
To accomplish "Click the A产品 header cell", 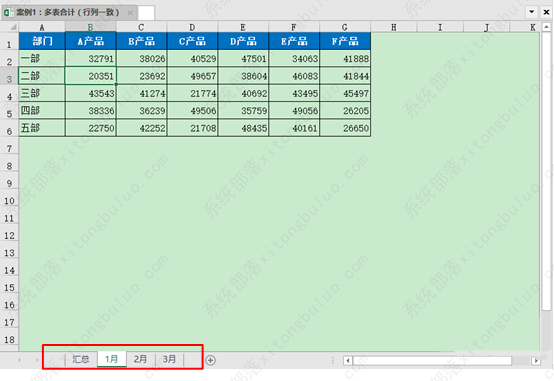I will [x=91, y=41].
